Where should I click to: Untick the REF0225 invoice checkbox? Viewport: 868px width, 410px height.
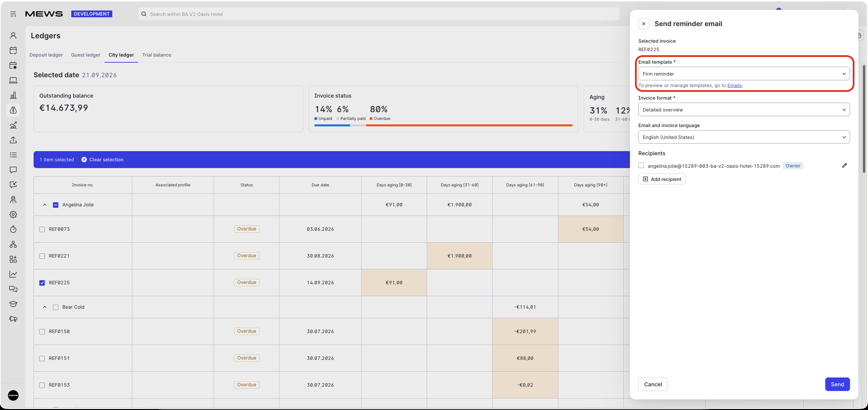[42, 283]
